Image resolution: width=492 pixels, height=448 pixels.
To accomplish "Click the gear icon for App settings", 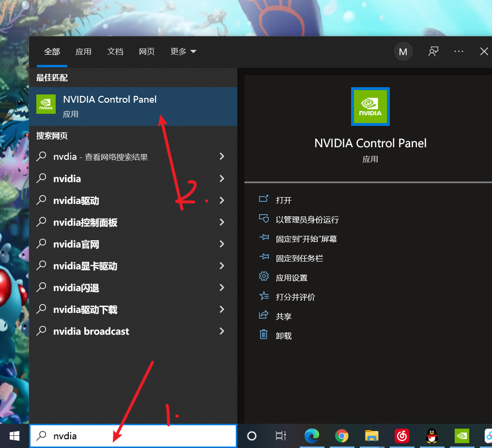I will (x=264, y=277).
